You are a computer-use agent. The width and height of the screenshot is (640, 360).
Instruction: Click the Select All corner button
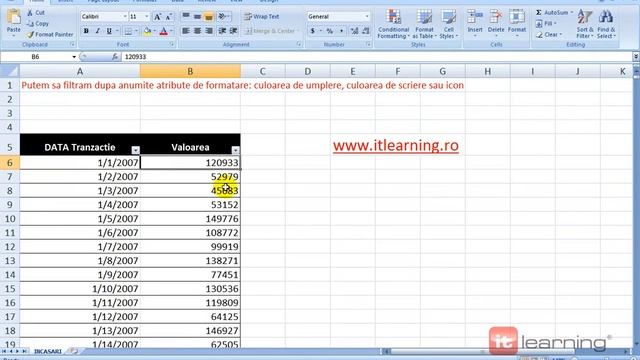pos(9,71)
